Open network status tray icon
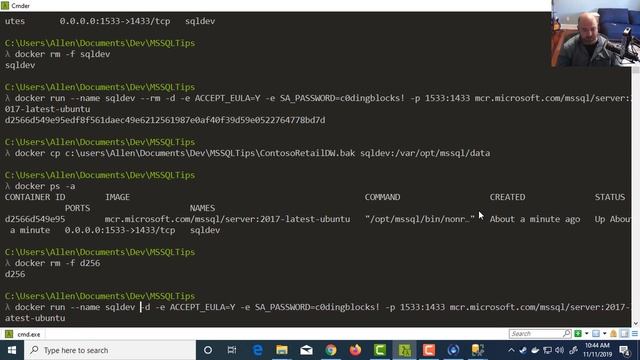 tap(547, 350)
